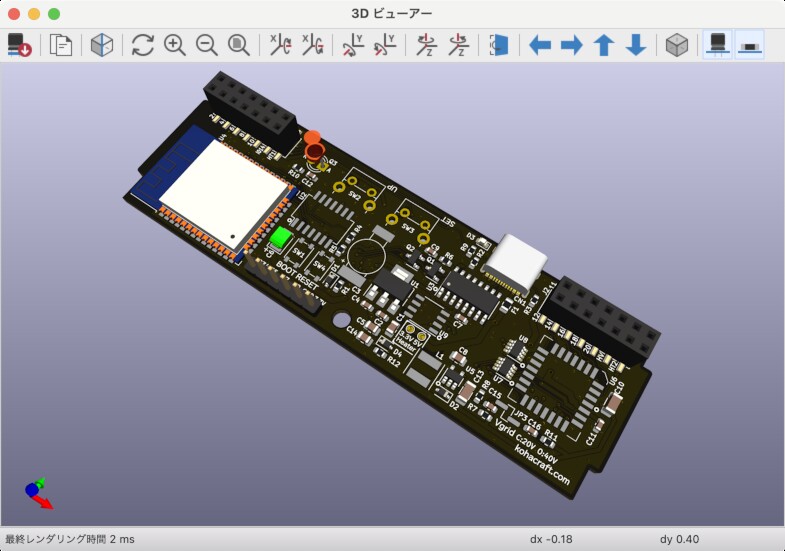This screenshot has height=551, width=785.
Task: Flip the board view
Action: point(498,45)
